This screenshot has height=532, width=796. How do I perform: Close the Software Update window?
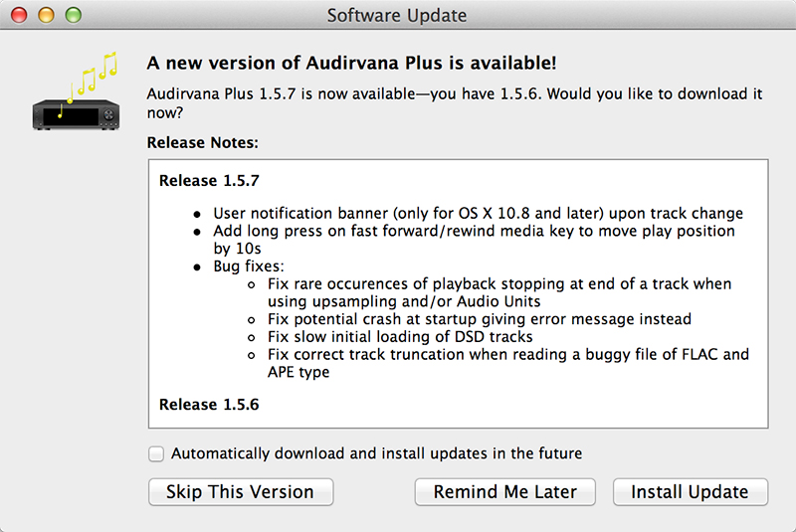pyautogui.click(x=19, y=15)
